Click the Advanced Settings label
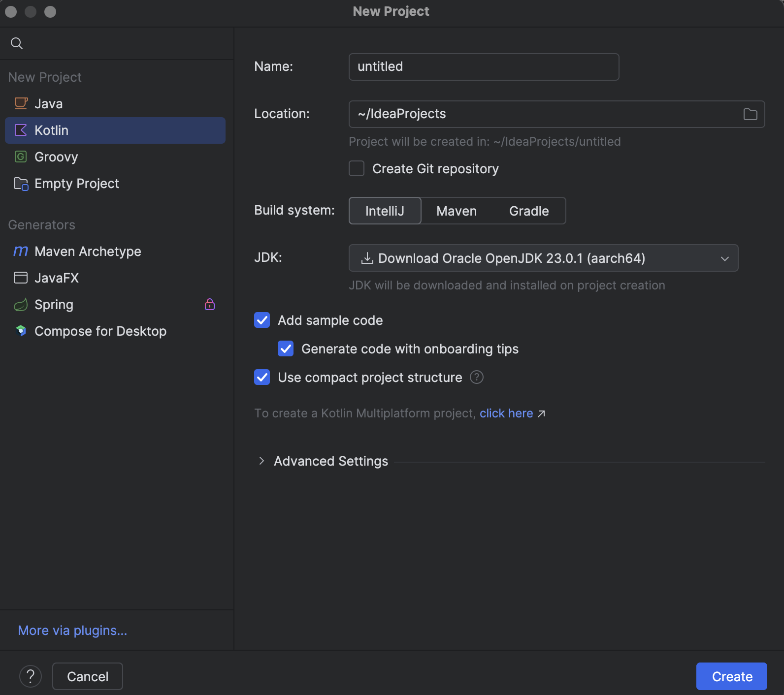This screenshot has height=695, width=784. [331, 461]
